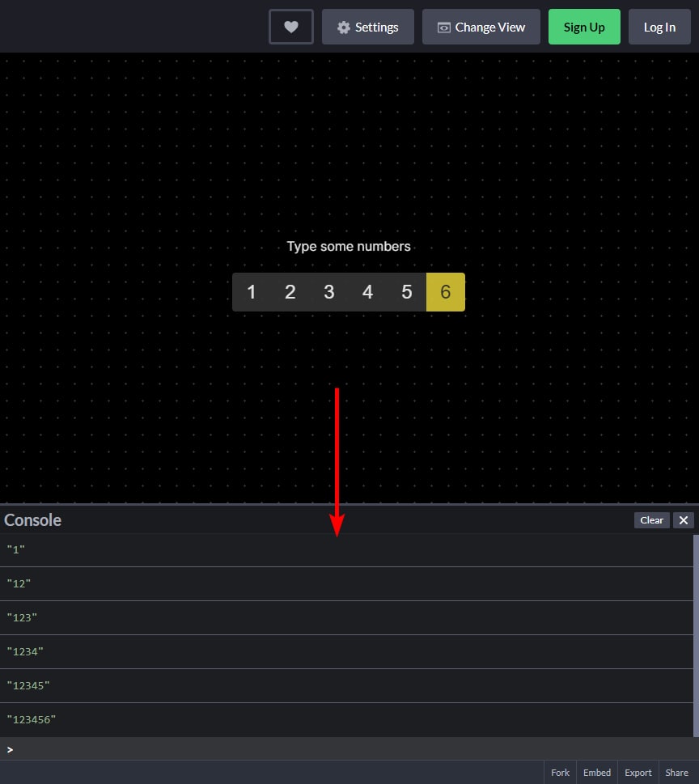This screenshot has height=784, width=699.
Task: Select the digit box showing 2
Action: pos(290,292)
